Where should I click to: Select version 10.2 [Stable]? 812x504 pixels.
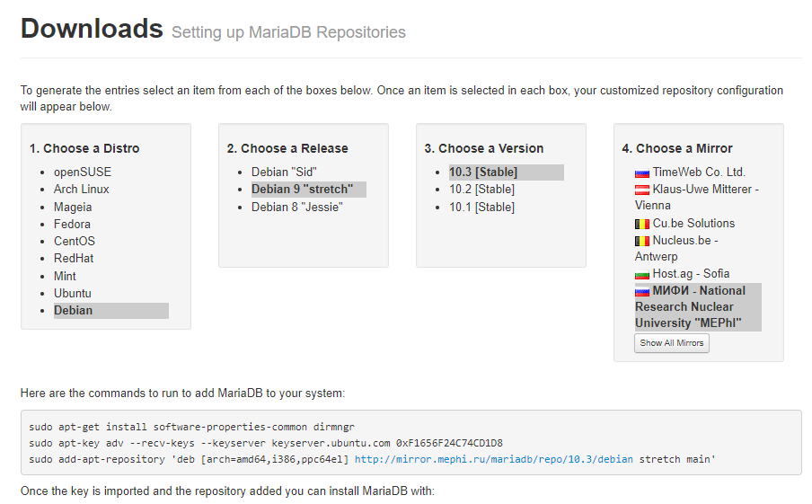pyautogui.click(x=482, y=189)
